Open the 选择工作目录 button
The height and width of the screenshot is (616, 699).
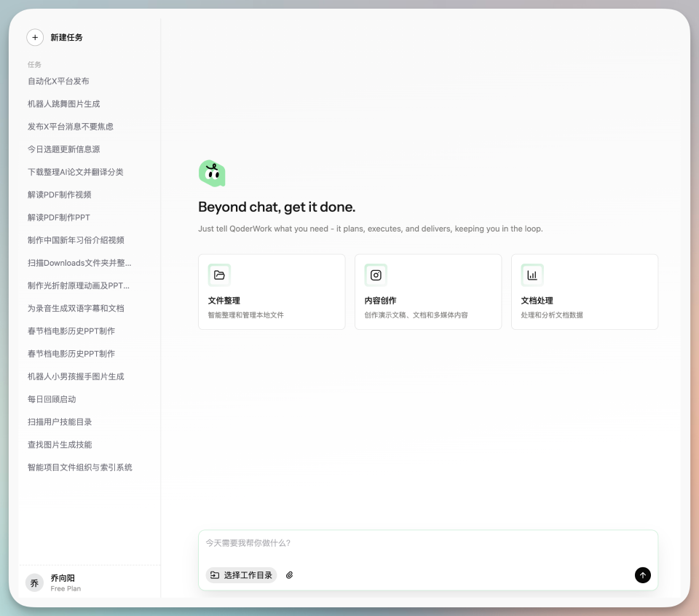(x=241, y=575)
